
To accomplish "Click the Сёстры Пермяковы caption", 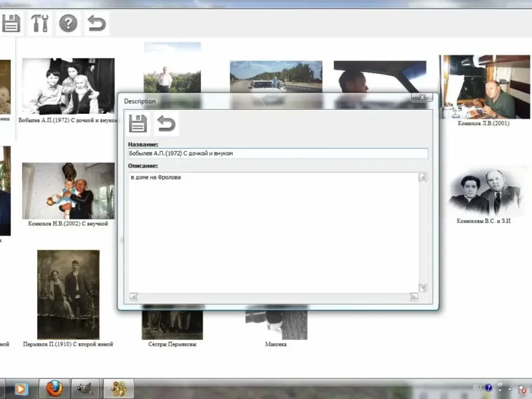I will (172, 344).
